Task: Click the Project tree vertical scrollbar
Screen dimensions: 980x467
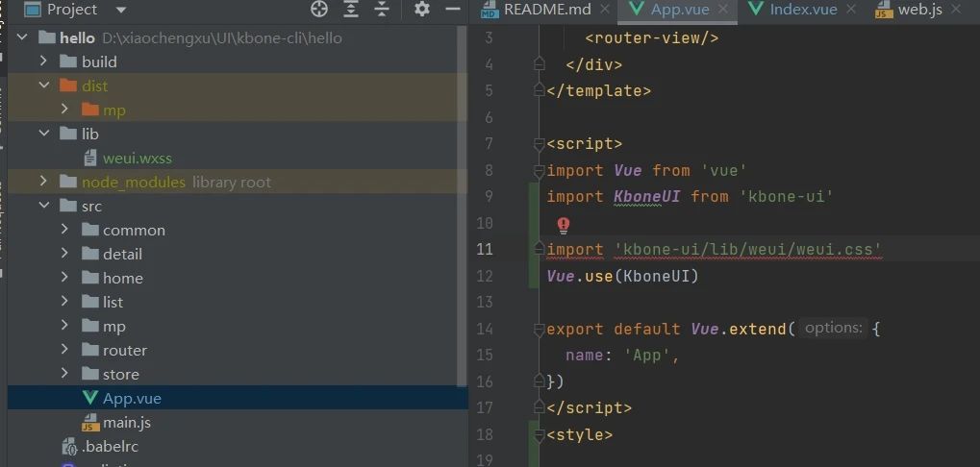Action: 462,206
